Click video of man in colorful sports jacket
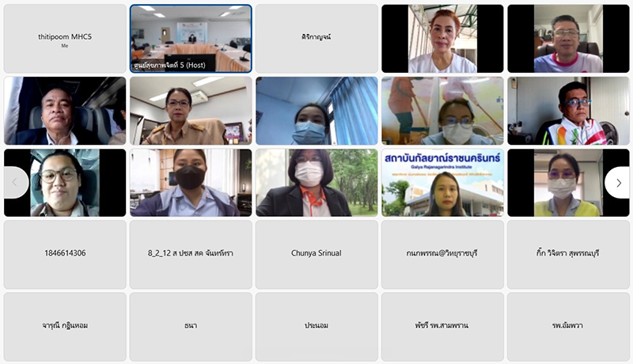This screenshot has width=633, height=364. point(568,111)
